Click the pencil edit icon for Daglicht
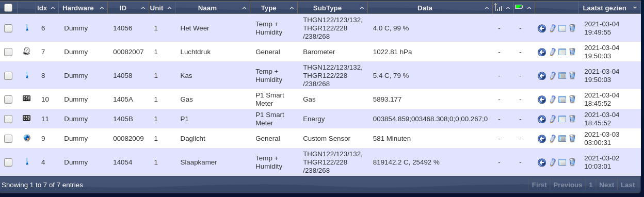 tap(552, 139)
